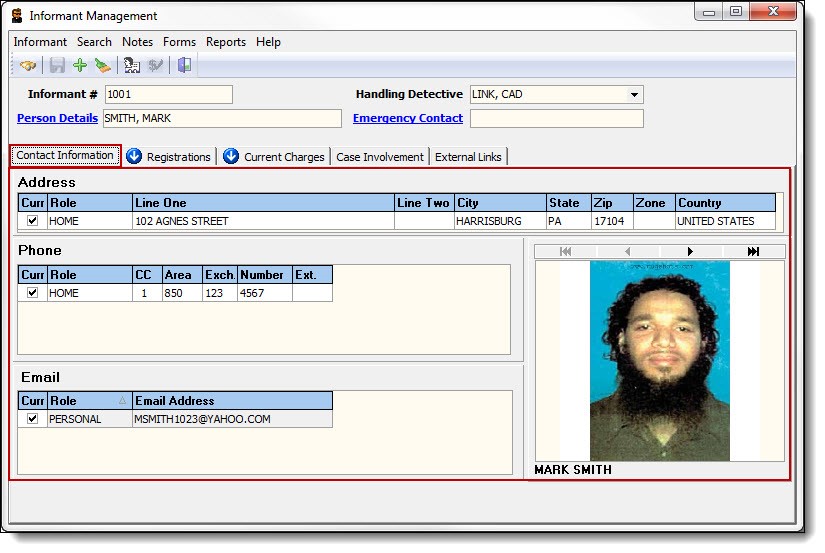The width and height of the screenshot is (825, 553).
Task: Click Mark Smith's photo thumbnail
Action: (659, 360)
